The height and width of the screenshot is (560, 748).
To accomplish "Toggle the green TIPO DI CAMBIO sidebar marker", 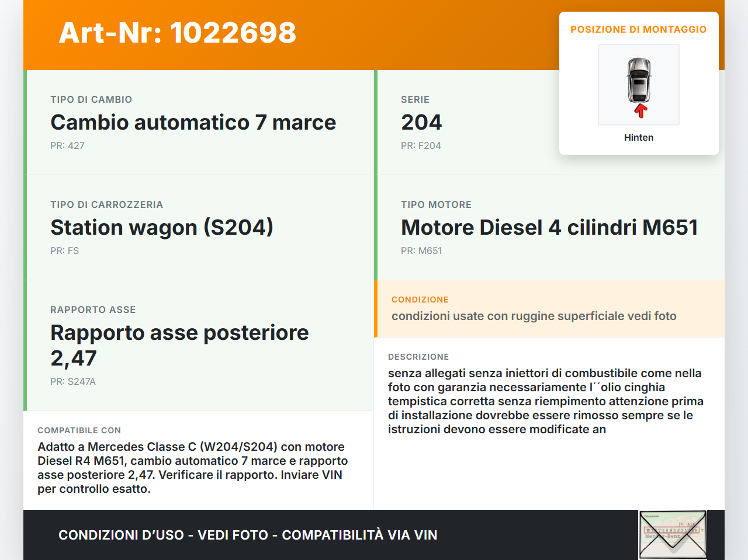I will [25, 122].
